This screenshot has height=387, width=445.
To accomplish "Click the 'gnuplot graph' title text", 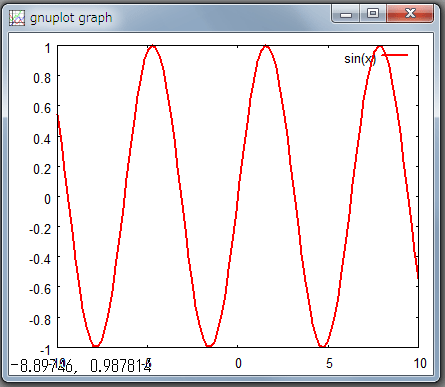I will coord(71,18).
